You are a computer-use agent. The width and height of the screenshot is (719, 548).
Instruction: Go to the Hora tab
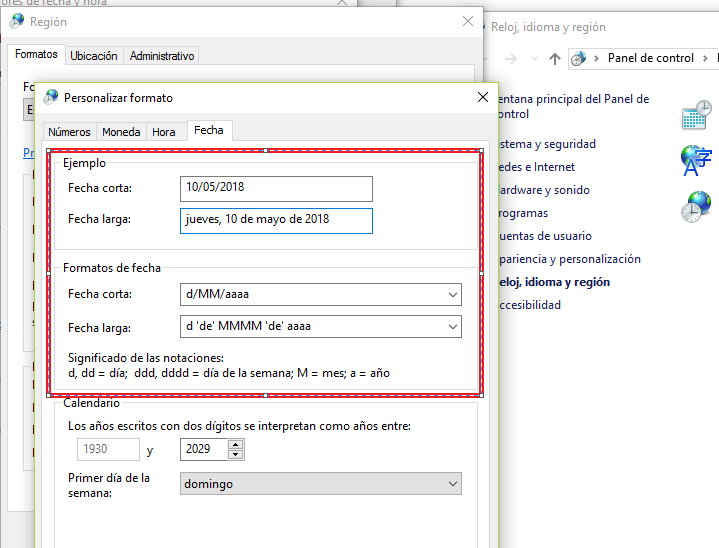tap(164, 132)
